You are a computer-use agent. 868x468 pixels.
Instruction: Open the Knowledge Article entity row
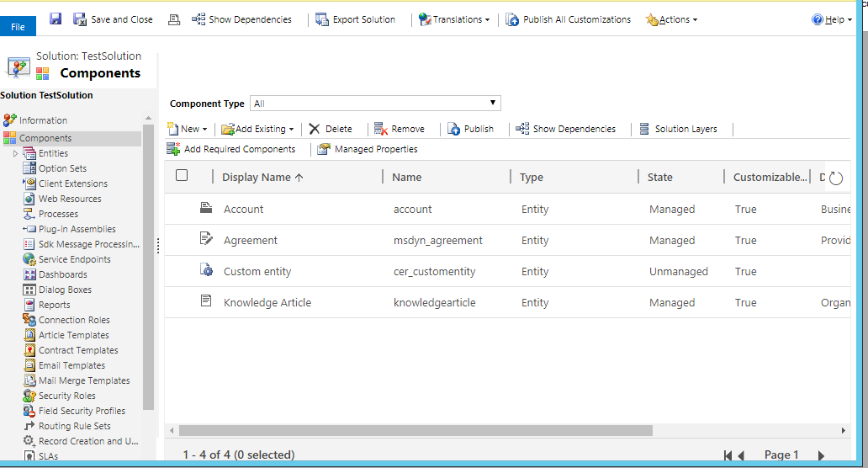point(267,302)
